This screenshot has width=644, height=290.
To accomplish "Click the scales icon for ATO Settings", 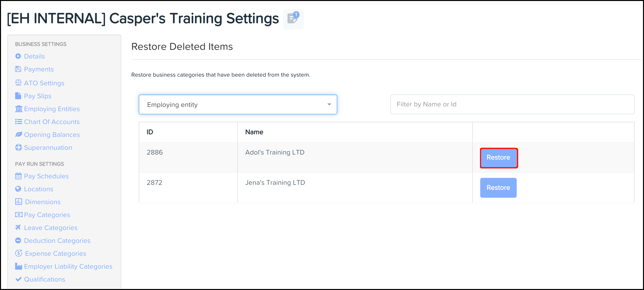I will pos(18,83).
